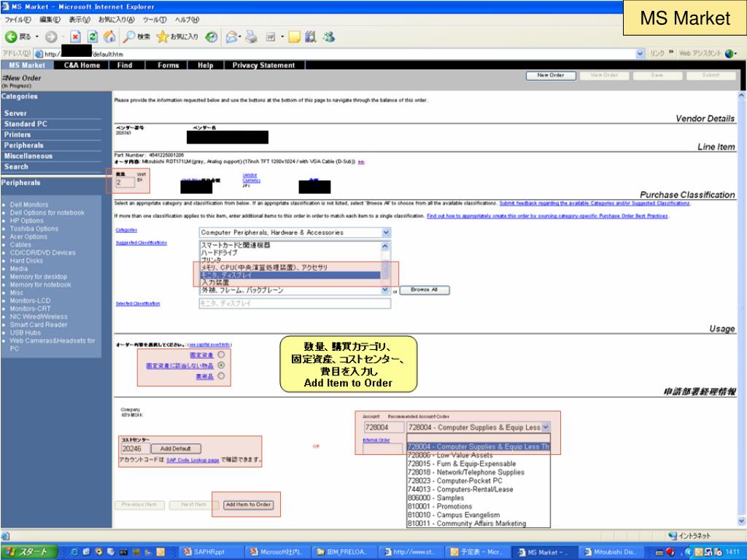This screenshot has width=747, height=560.
Task: Open the Mail icon's dropdown arrow
Action: click(x=239, y=36)
